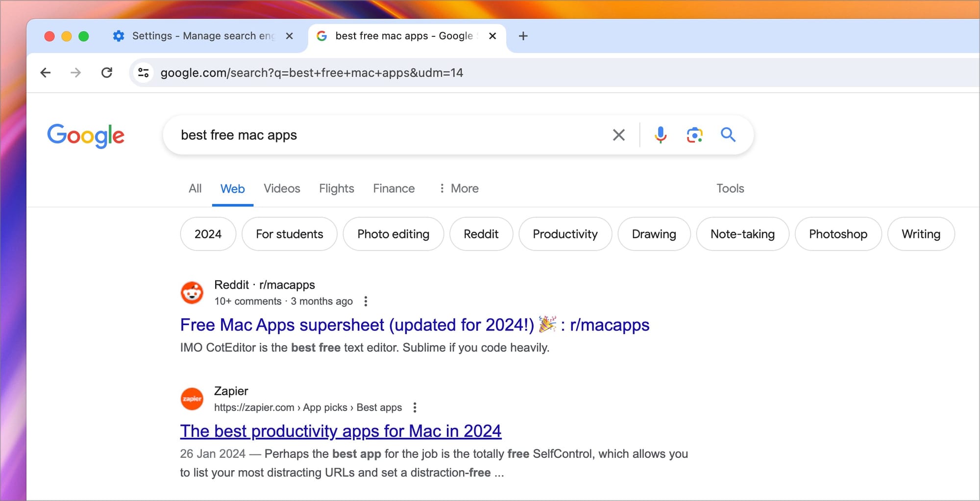The image size is (980, 501).
Task: Switch to the All results tab
Action: point(195,189)
